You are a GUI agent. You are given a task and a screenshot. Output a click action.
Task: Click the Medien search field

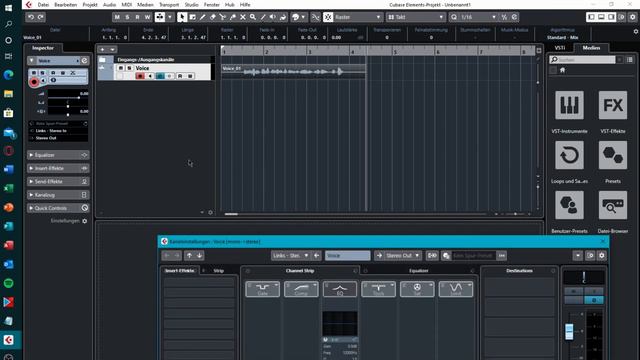tap(582, 60)
